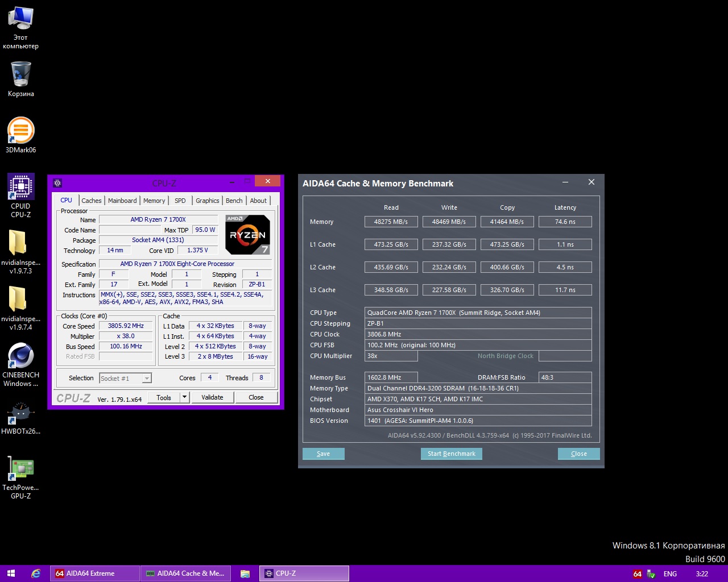Open the Корзина recycle bin icon
Viewport: 728px width, 582px height.
coord(20,79)
